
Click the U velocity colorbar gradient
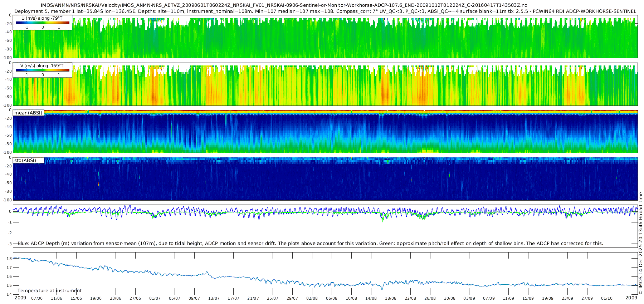pyautogui.click(x=43, y=23)
